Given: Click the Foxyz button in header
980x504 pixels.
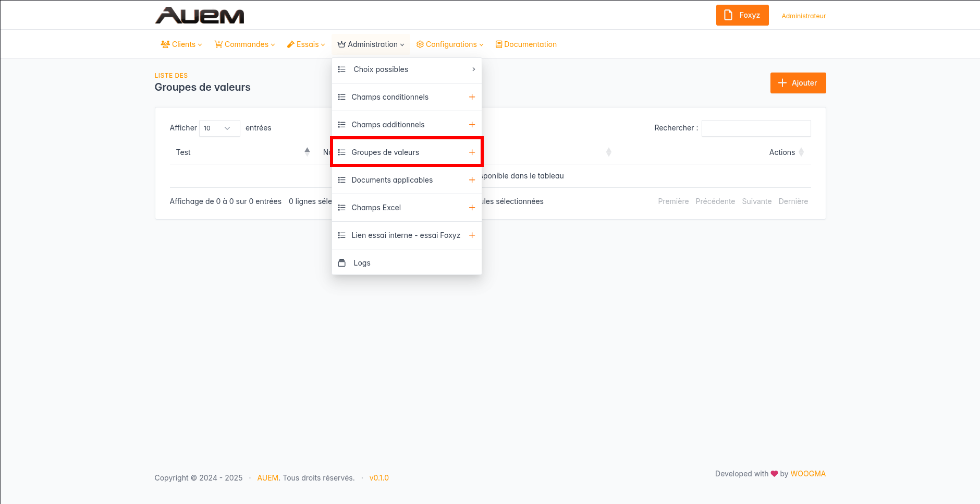Looking at the screenshot, I should (x=742, y=15).
